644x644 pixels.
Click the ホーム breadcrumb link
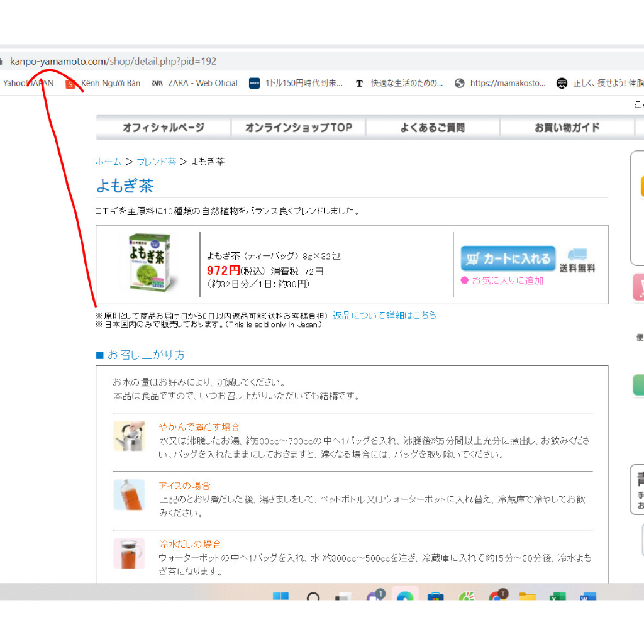pyautogui.click(x=108, y=162)
